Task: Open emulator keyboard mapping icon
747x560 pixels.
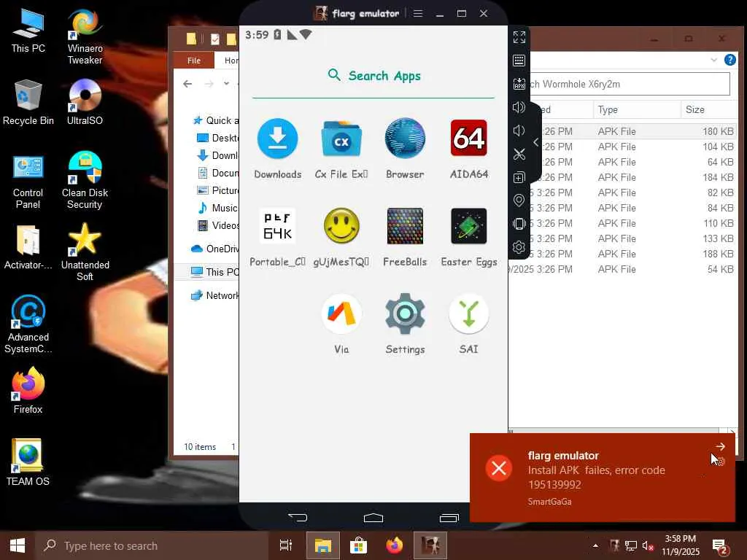Action: pyautogui.click(x=519, y=61)
